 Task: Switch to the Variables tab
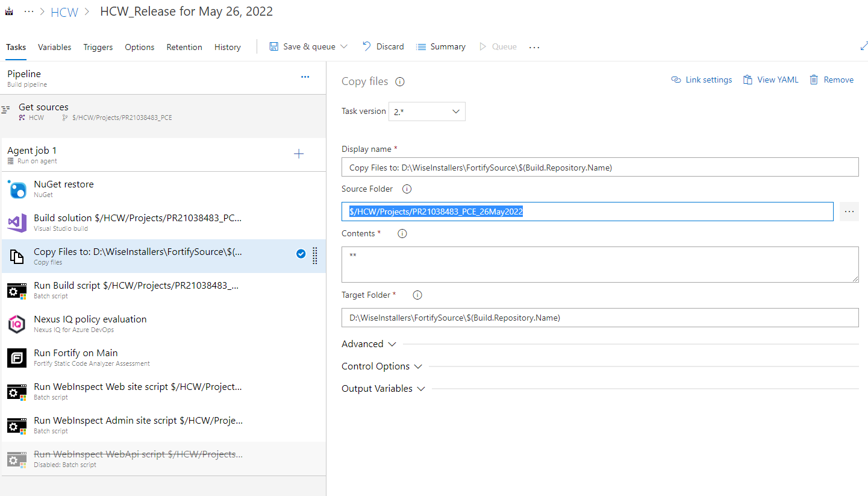54,47
